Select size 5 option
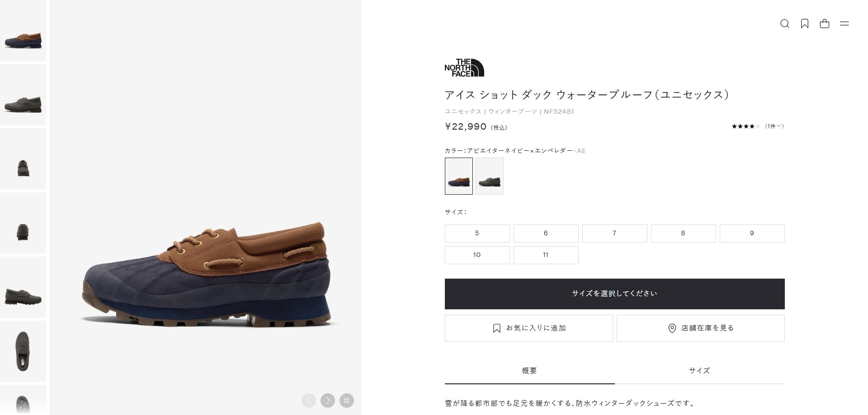This screenshot has height=415, width=868. click(x=477, y=233)
